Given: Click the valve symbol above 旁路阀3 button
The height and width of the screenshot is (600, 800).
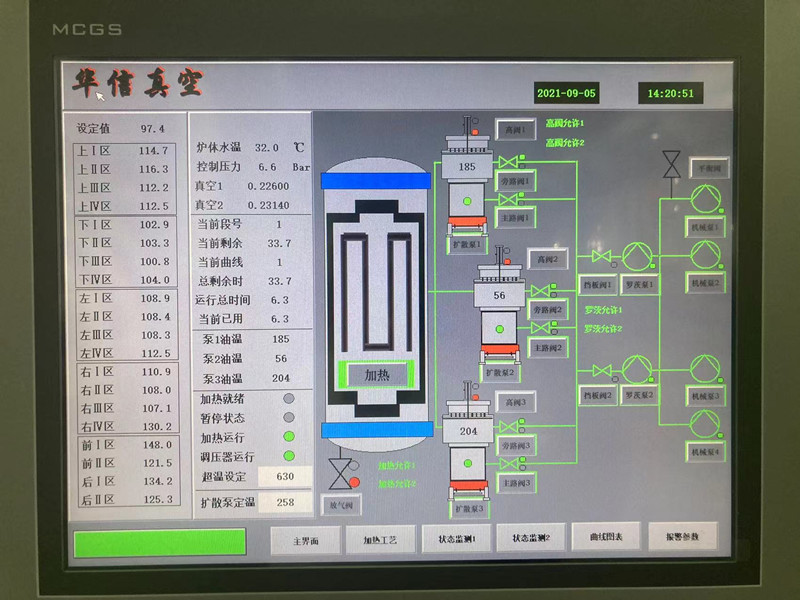Looking at the screenshot, I should click(509, 427).
